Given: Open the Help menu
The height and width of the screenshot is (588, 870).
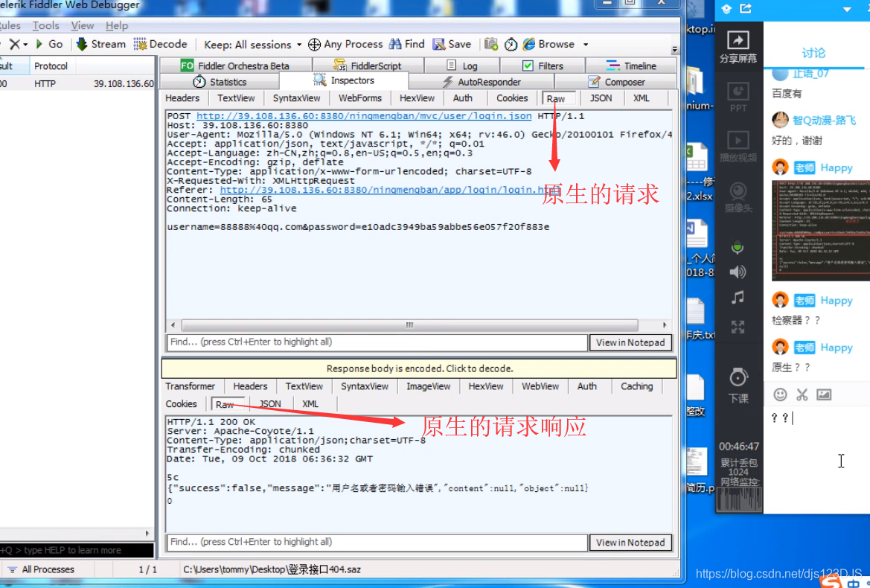Looking at the screenshot, I should (x=117, y=25).
